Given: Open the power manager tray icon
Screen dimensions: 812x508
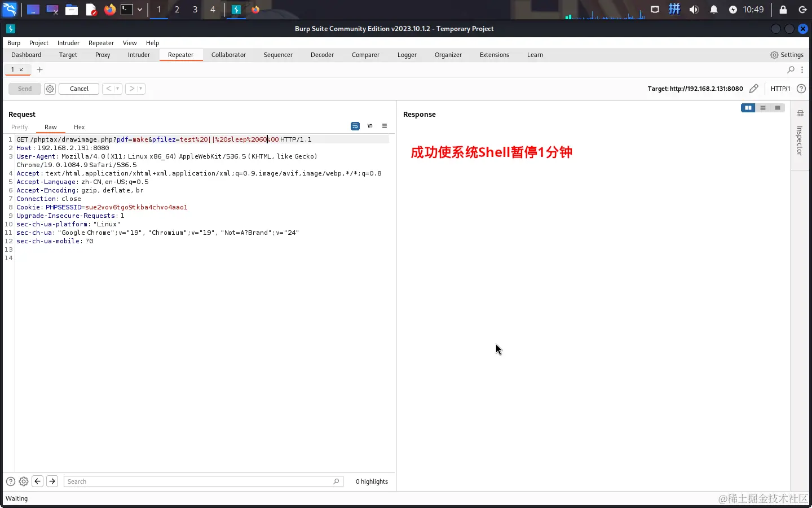Looking at the screenshot, I should pyautogui.click(x=733, y=10).
